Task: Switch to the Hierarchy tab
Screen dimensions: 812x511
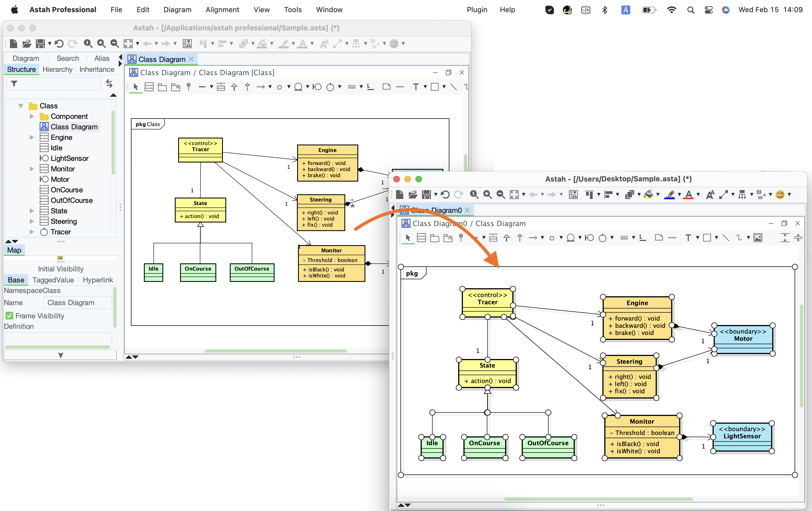Action: [x=57, y=69]
